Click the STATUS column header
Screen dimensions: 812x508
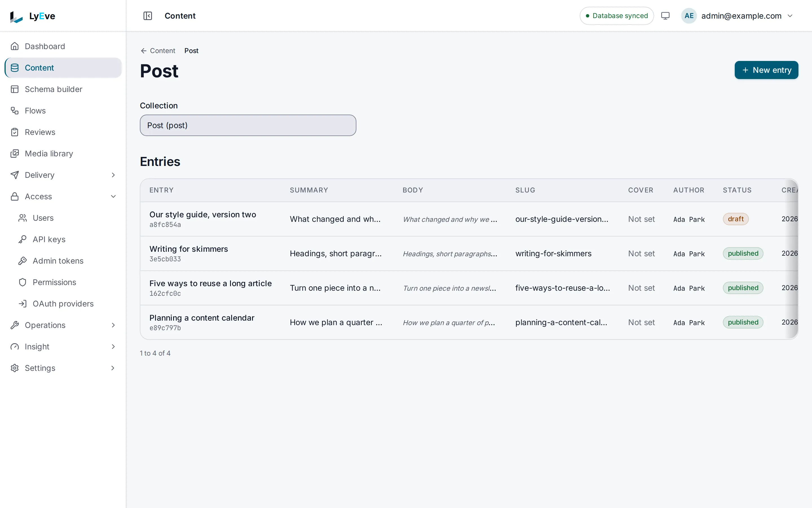point(737,190)
